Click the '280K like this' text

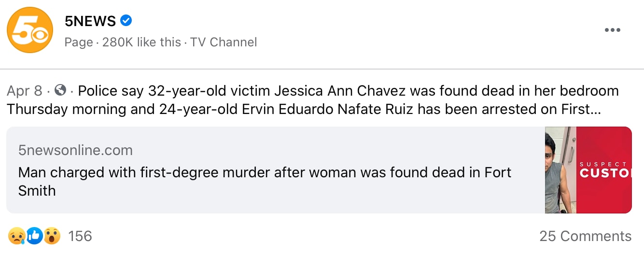[141, 43]
